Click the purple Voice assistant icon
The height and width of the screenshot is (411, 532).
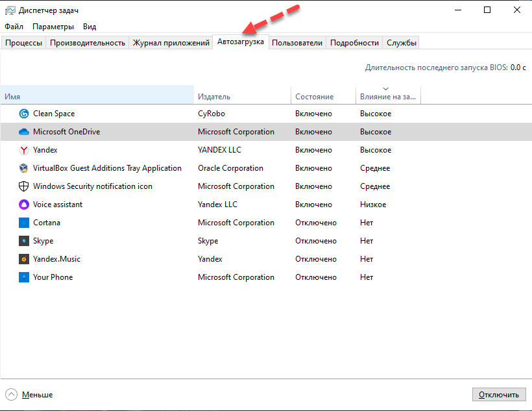[x=24, y=205]
